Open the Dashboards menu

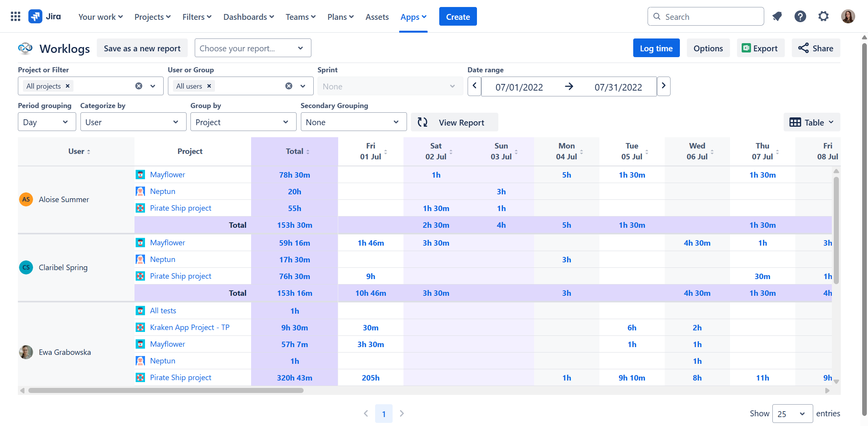(249, 17)
